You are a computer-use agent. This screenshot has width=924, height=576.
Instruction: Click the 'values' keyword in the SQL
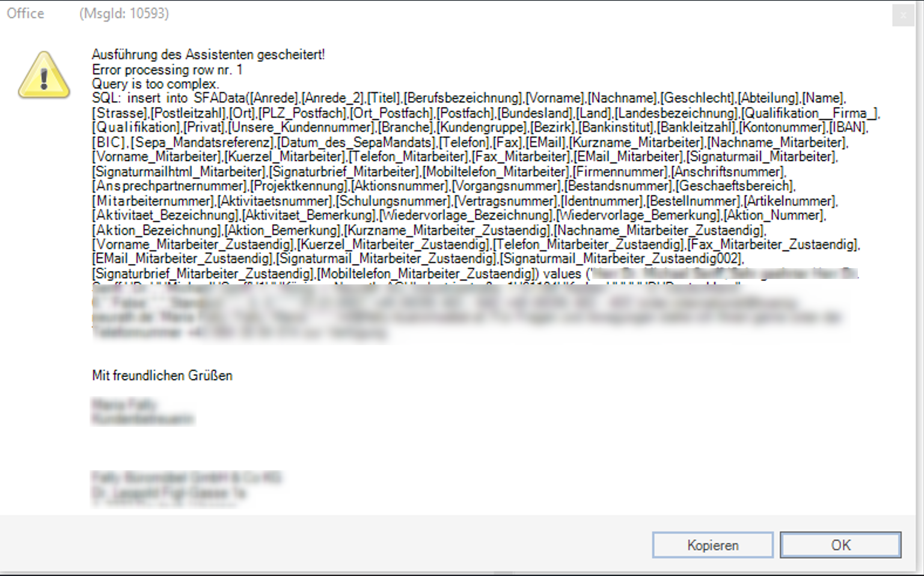[x=562, y=274]
